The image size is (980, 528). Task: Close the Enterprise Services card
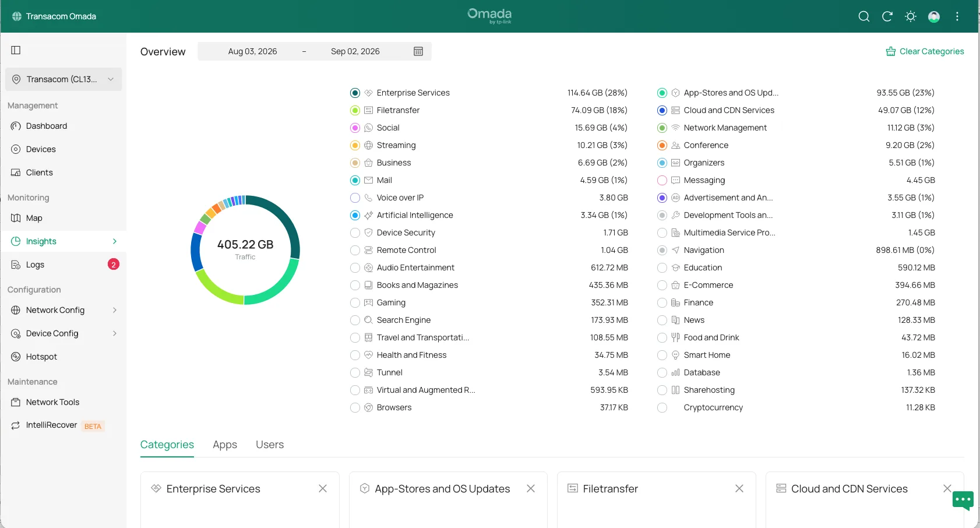[x=323, y=488]
